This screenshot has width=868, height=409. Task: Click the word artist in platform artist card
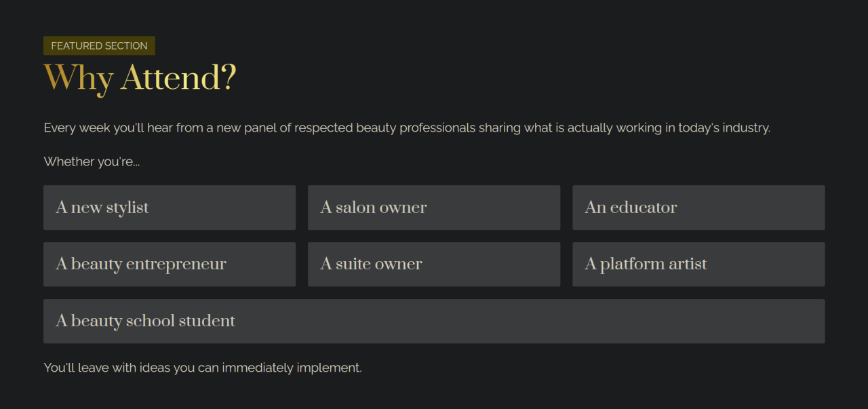coord(688,264)
